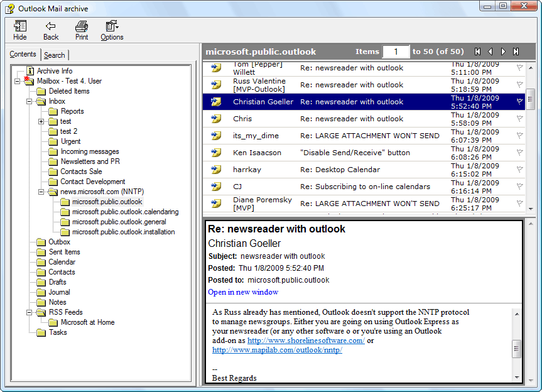The image size is (542, 392).
Task: Click the message list scroll up arrow
Action: 530,68
